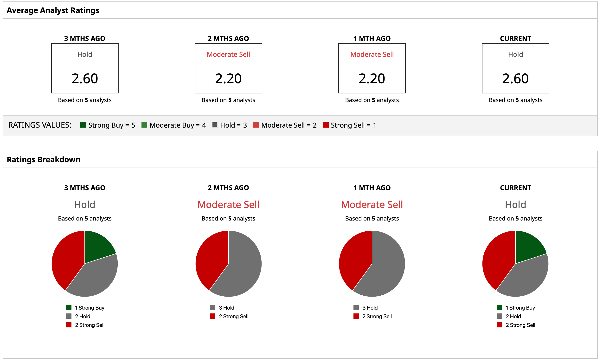Click the Strong Buy dark green legend swatch

83,125
